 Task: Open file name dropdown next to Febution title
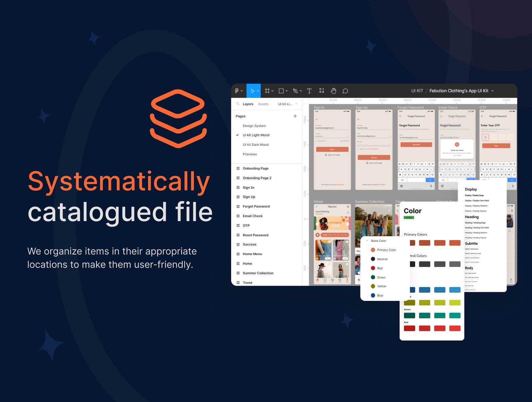point(492,91)
